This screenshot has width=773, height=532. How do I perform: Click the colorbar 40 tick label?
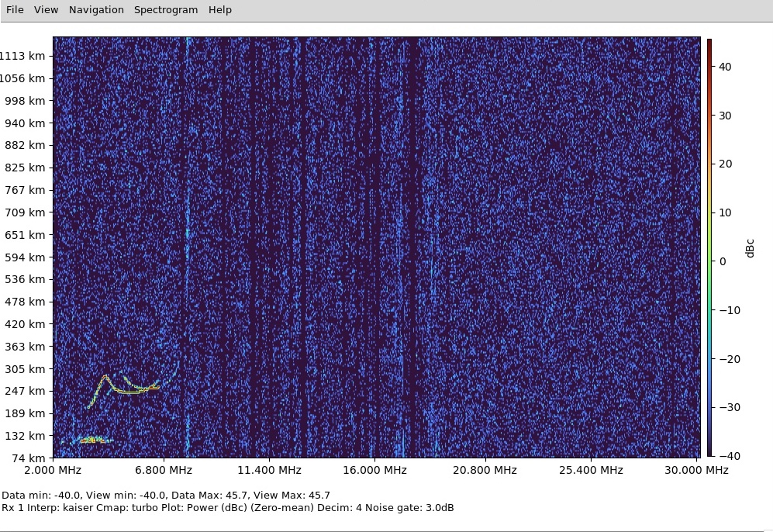pyautogui.click(x=725, y=67)
